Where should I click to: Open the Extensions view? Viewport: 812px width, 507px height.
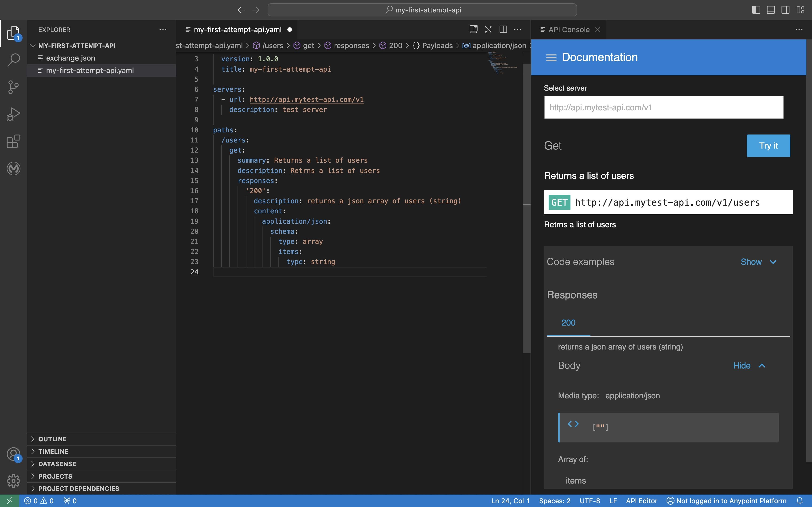[13, 142]
